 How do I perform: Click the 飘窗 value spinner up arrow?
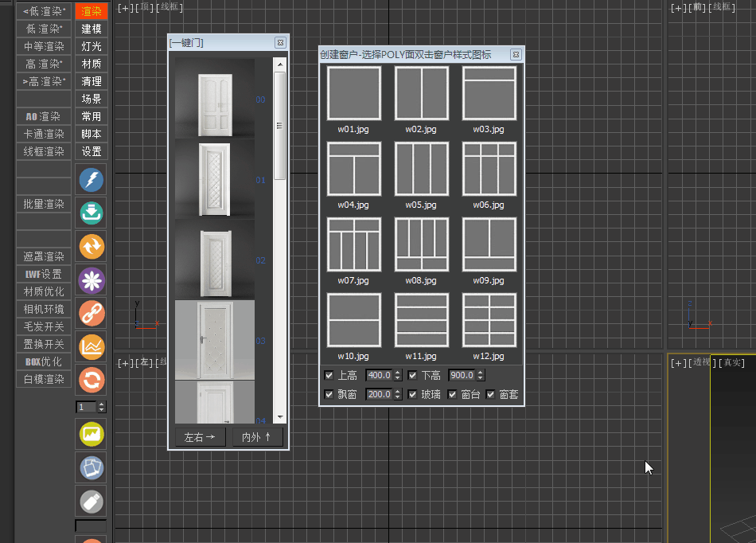tap(398, 391)
